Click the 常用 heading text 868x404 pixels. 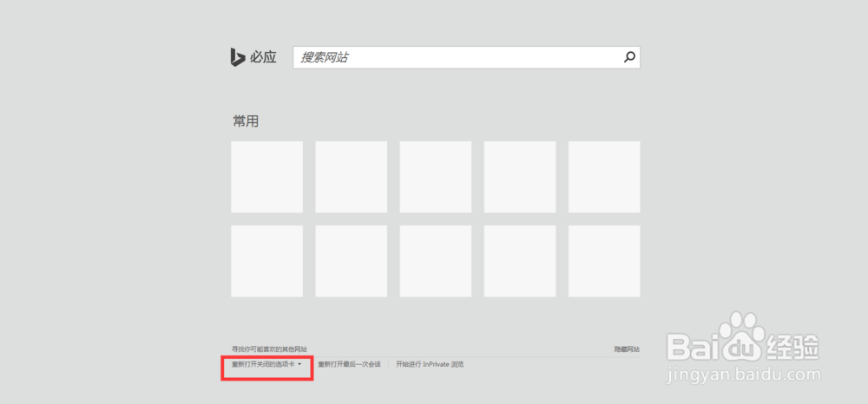pos(246,121)
